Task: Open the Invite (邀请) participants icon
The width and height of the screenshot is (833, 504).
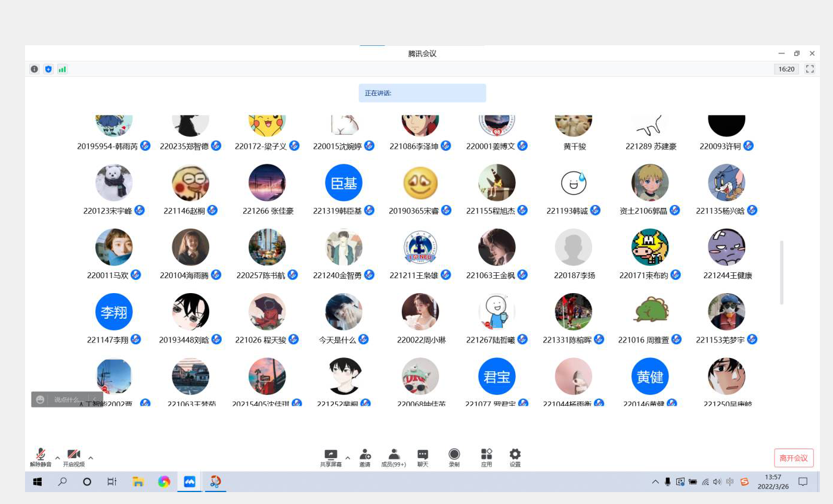Action: click(365, 455)
